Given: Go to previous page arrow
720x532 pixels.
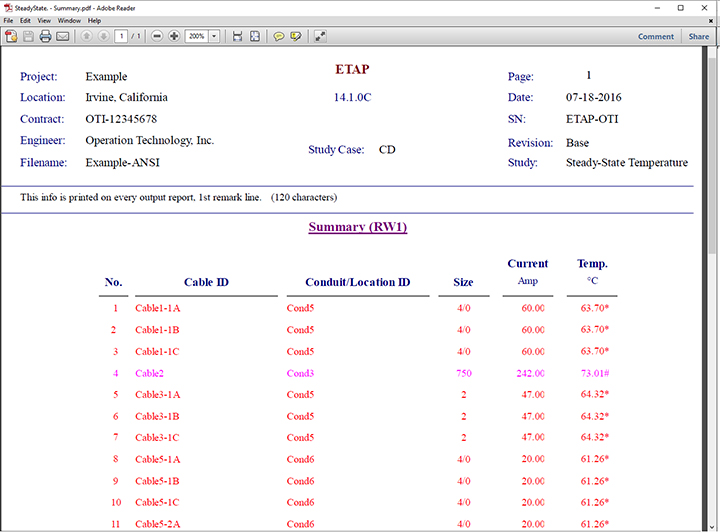Looking at the screenshot, I should tap(86, 36).
